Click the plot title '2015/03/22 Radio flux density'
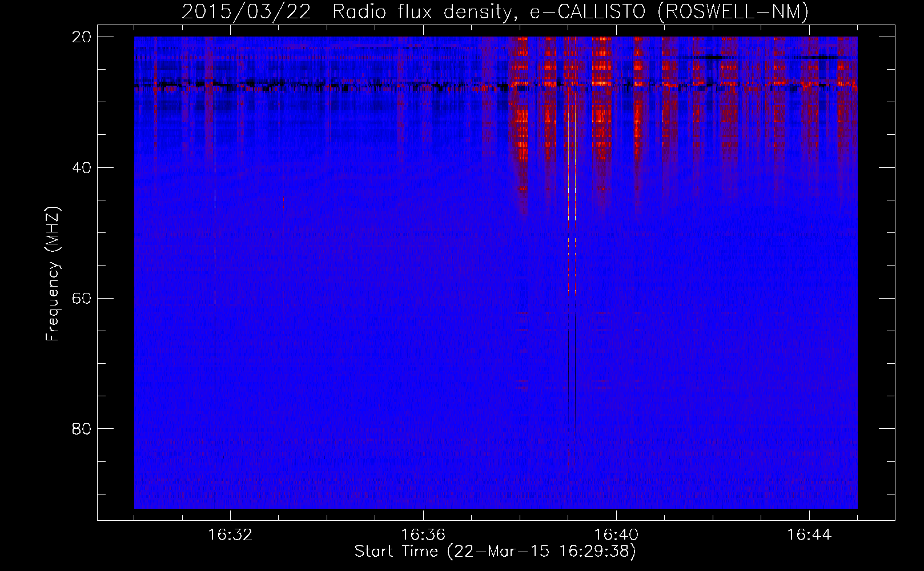The width and height of the screenshot is (924, 571). pos(495,11)
